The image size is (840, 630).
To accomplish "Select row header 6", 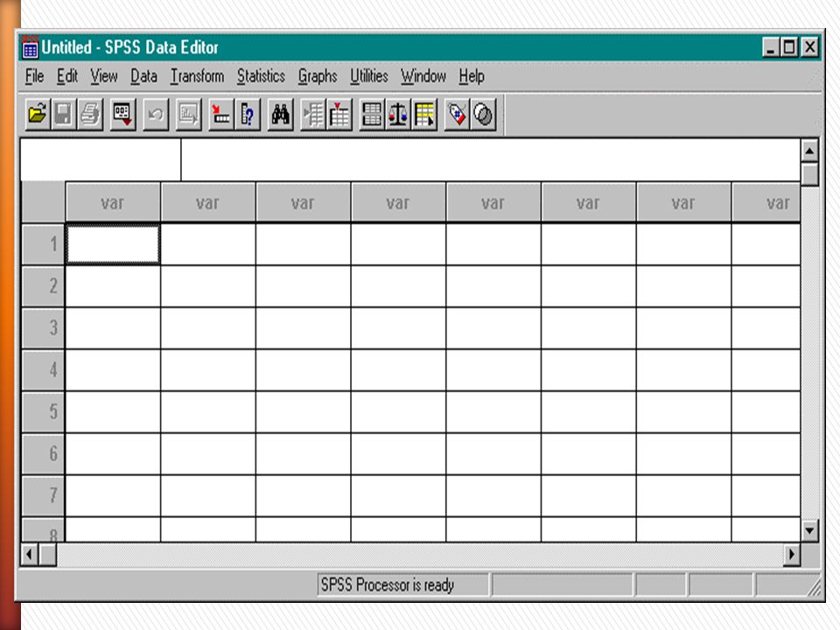I will [x=44, y=454].
